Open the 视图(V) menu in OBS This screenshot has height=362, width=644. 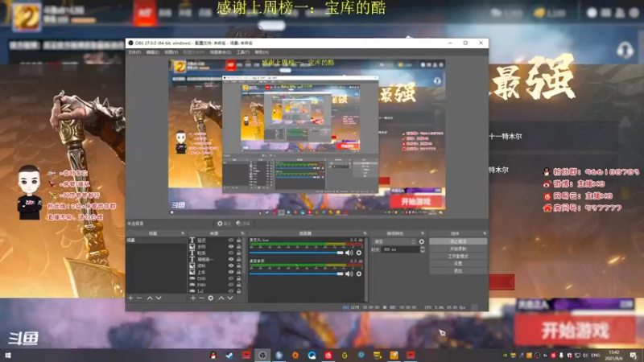point(171,52)
